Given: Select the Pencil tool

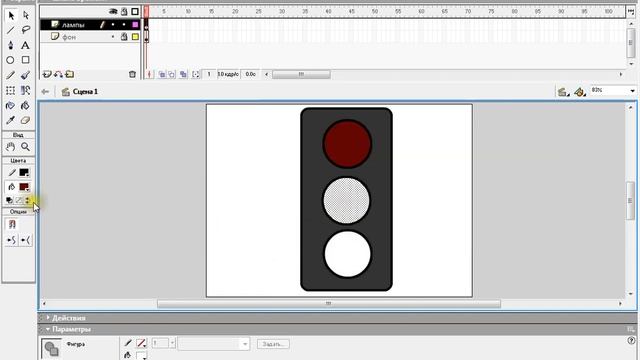Looking at the screenshot, I should pyautogui.click(x=11, y=75).
